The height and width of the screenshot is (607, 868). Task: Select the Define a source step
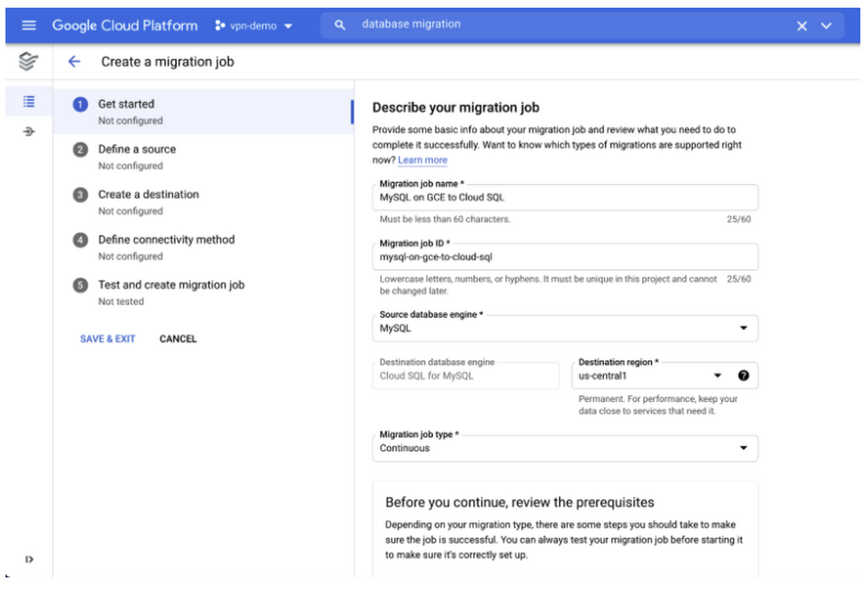click(x=202, y=156)
